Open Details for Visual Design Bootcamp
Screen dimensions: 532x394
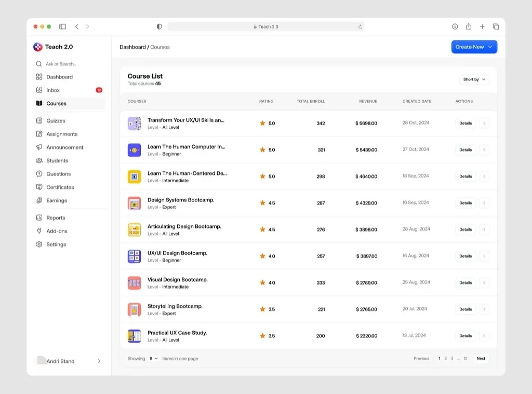coord(465,283)
